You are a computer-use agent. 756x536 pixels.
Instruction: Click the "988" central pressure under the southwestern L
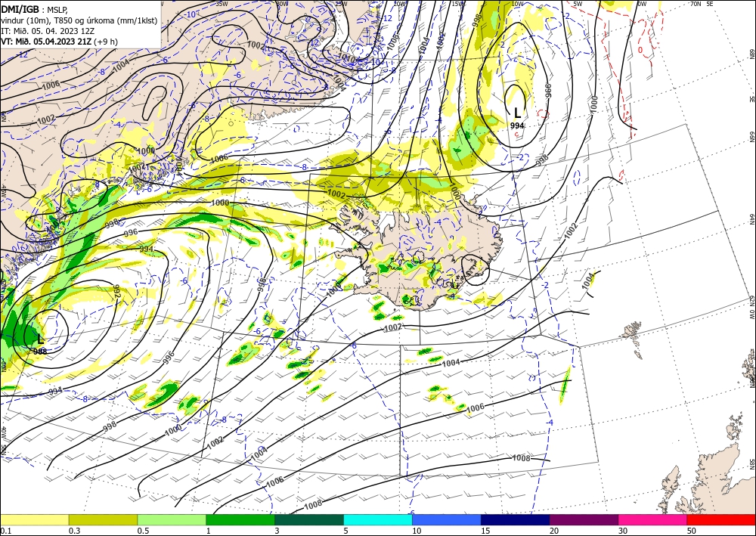40,352
